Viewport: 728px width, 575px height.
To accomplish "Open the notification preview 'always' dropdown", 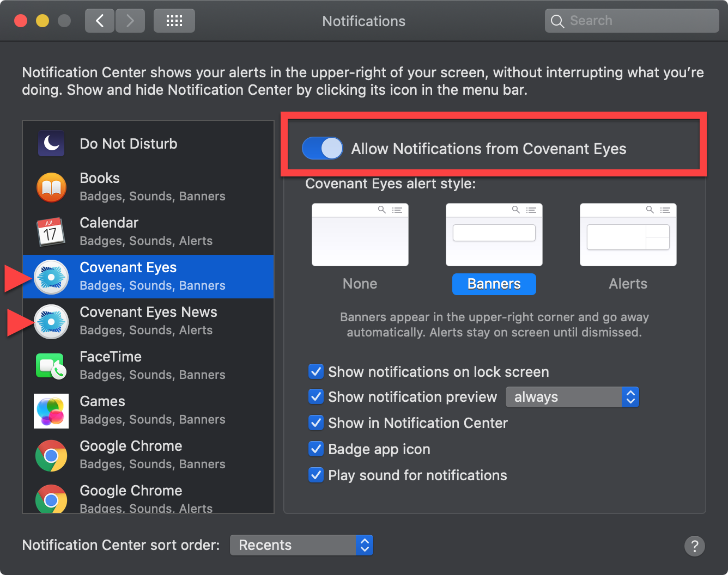I will [x=572, y=397].
